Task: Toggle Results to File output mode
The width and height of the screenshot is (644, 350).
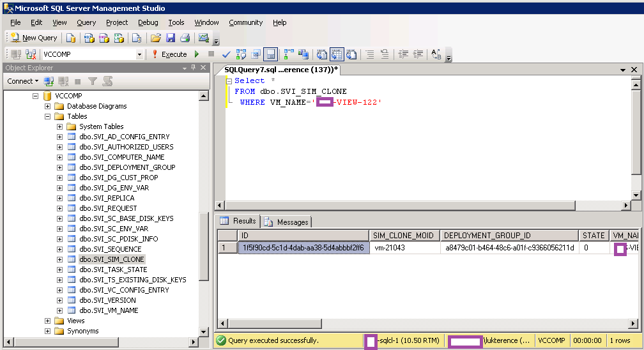Action: [x=351, y=54]
